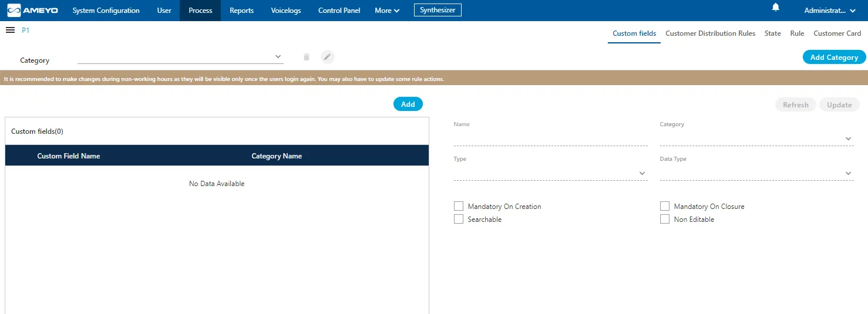
Task: Edit category using the pencil icon
Action: (328, 57)
